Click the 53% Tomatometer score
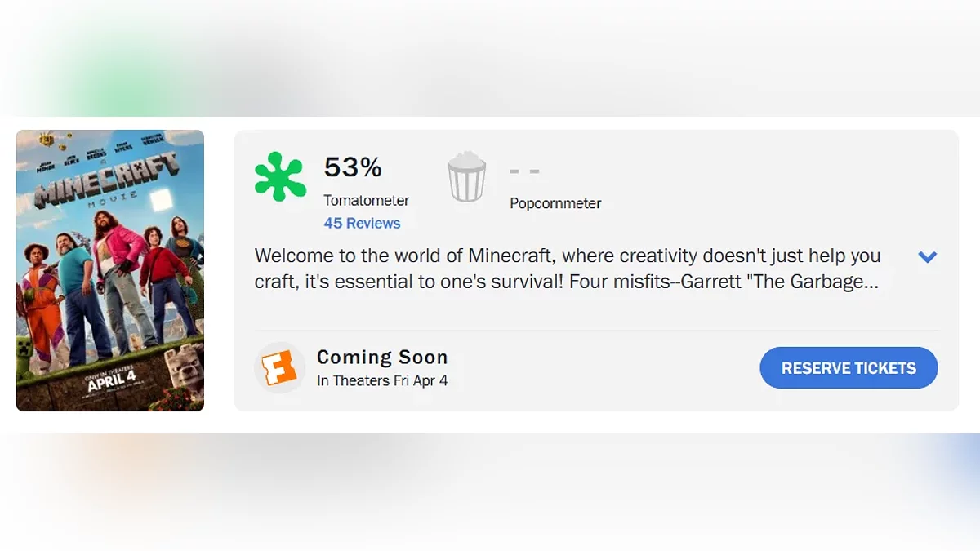The width and height of the screenshot is (980, 551). pos(353,167)
